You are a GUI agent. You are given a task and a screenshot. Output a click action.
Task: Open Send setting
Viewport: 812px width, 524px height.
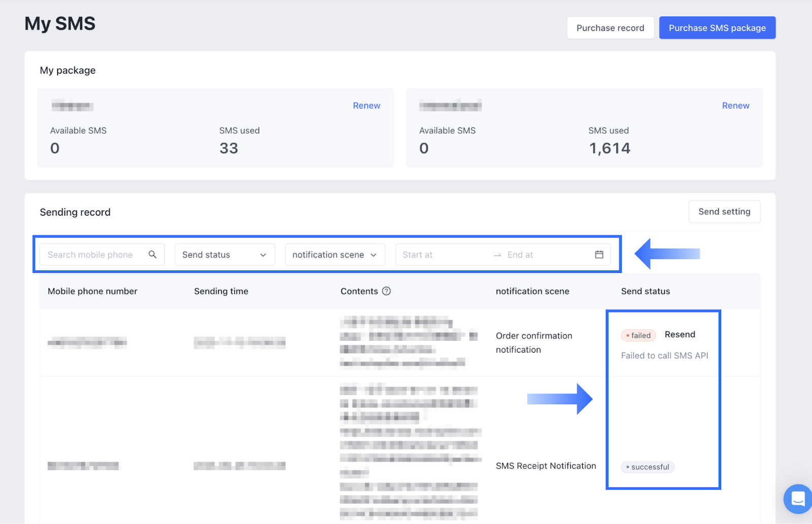click(724, 212)
